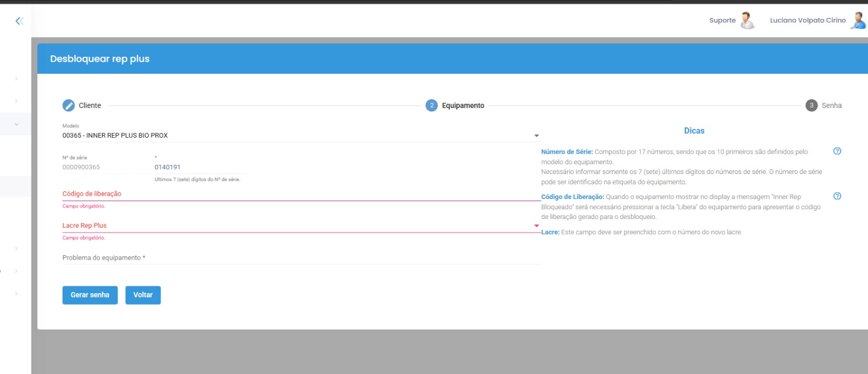Image resolution: width=868 pixels, height=374 pixels.
Task: Collapse the expanded sidebar menu down-chevron
Action: point(16,124)
